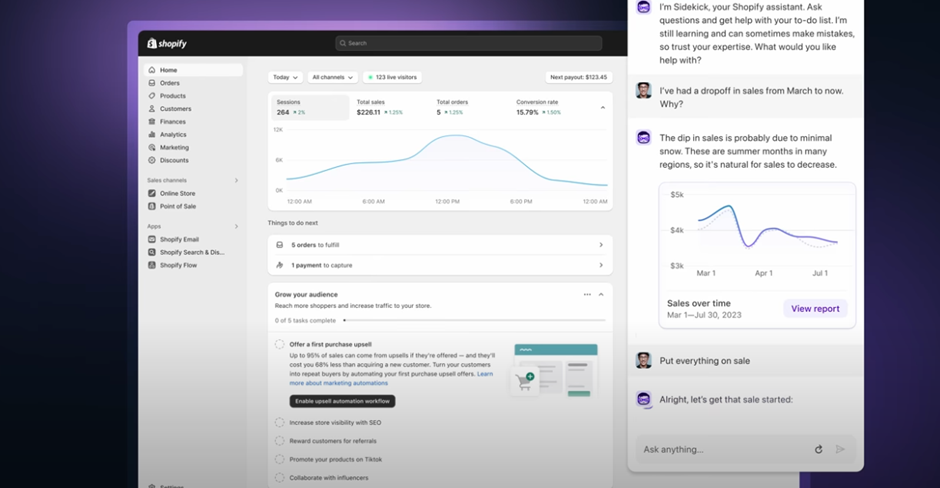Click the Shopify logo in header
Viewport: 940px width, 488px height.
(x=167, y=43)
